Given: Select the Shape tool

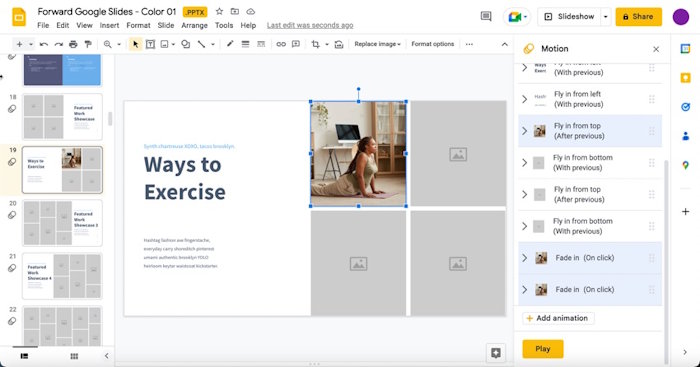Looking at the screenshot, I should 186,44.
